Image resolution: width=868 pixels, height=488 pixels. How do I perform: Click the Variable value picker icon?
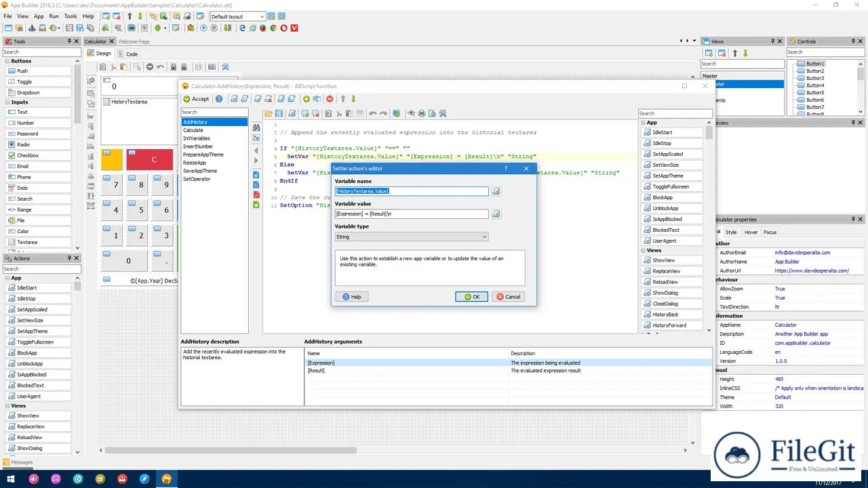[496, 214]
